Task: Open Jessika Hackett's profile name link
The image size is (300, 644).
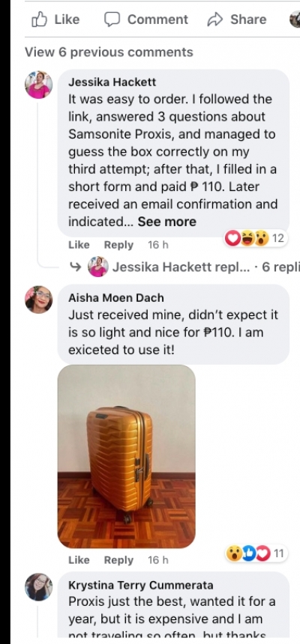Action: tap(112, 82)
